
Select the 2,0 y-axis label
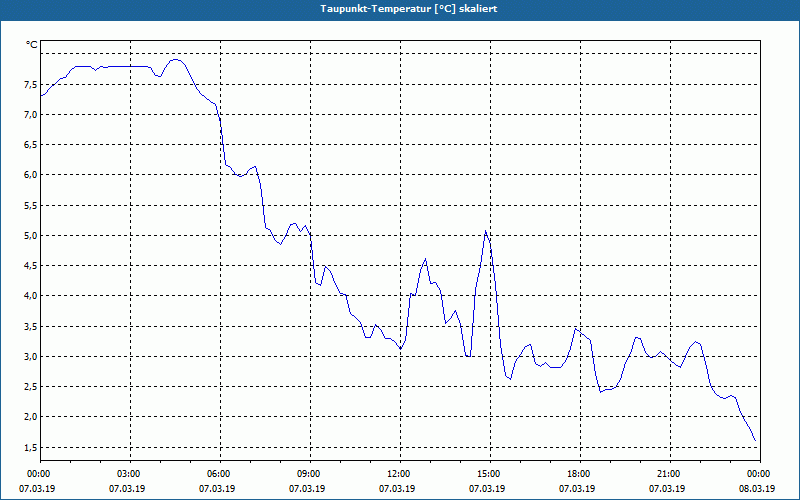[x=31, y=417]
